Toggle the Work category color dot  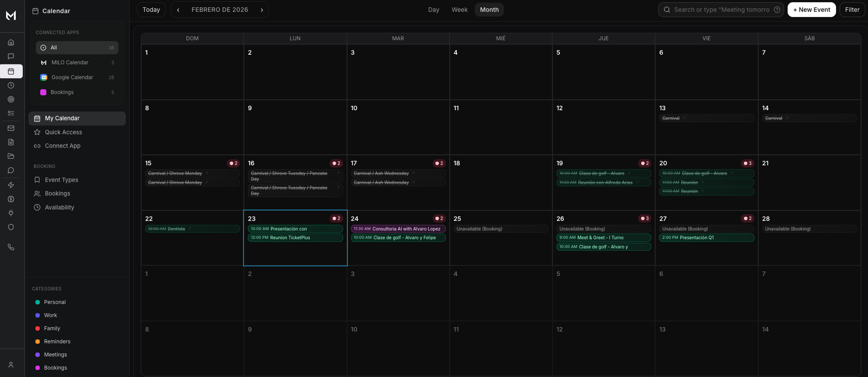[38, 315]
